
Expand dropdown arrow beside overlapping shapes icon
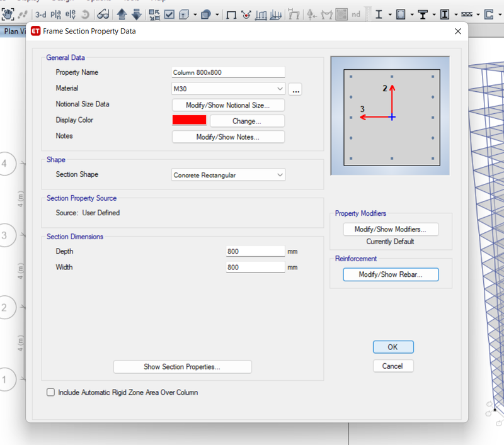tap(217, 14)
